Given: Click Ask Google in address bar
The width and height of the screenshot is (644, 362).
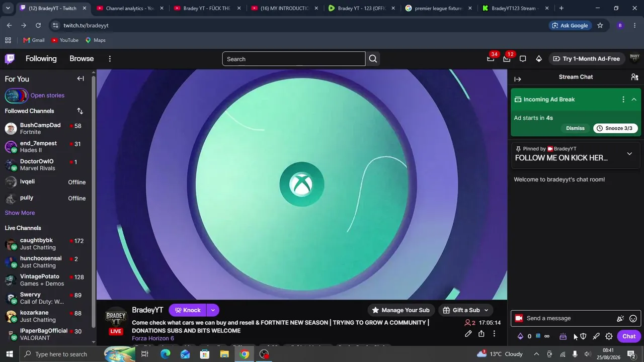Looking at the screenshot, I should tap(570, 25).
